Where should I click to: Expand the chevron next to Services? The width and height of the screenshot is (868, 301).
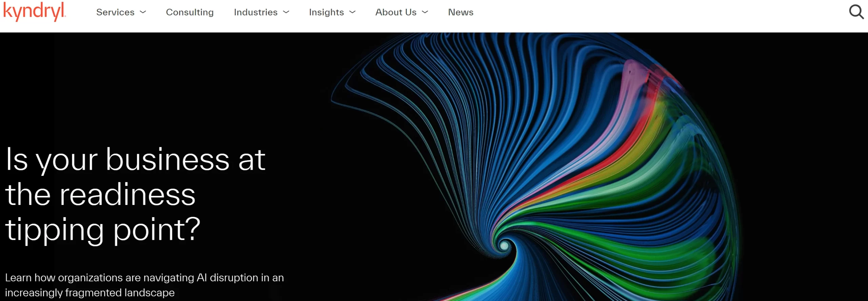pyautogui.click(x=143, y=12)
